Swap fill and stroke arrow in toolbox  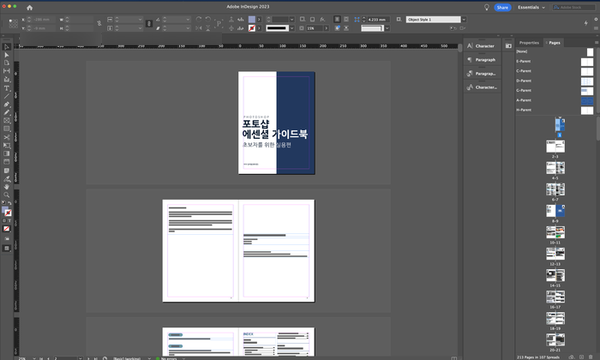coord(10,203)
